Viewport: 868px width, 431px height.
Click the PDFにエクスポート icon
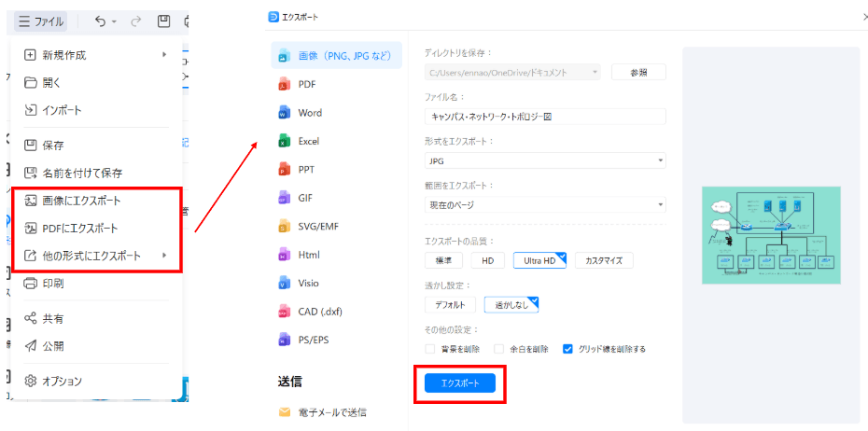(x=31, y=228)
